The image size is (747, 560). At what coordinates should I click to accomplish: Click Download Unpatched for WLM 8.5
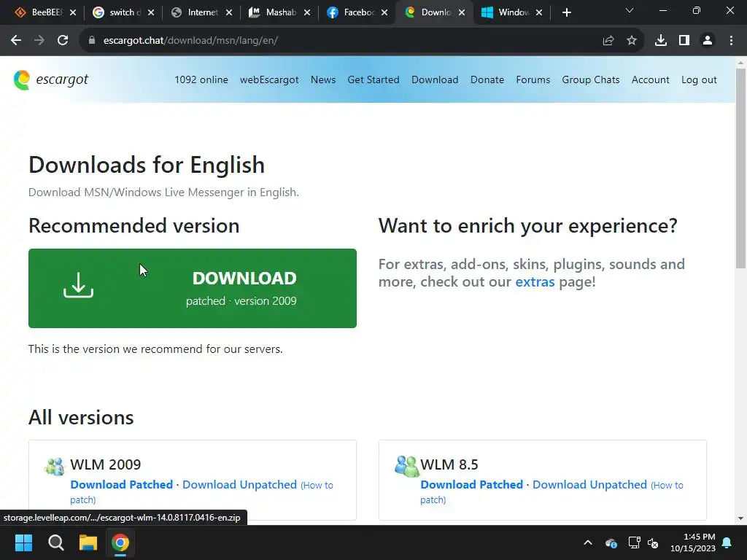click(589, 485)
